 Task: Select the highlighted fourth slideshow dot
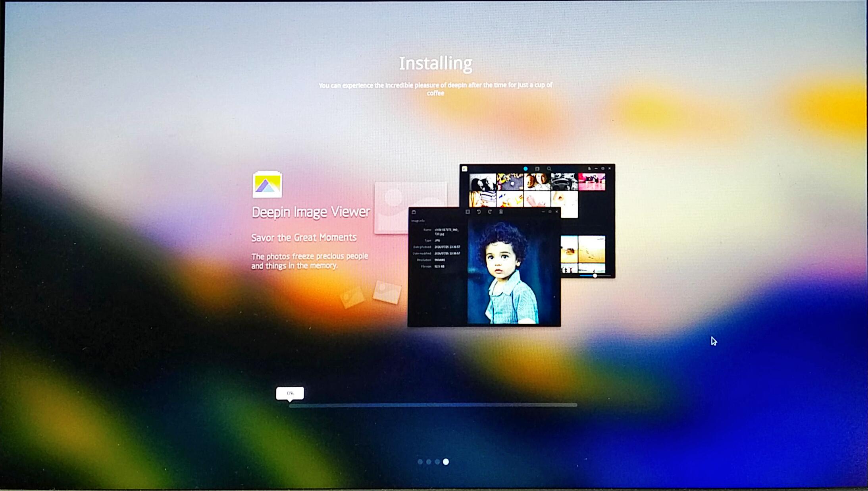coord(446,462)
